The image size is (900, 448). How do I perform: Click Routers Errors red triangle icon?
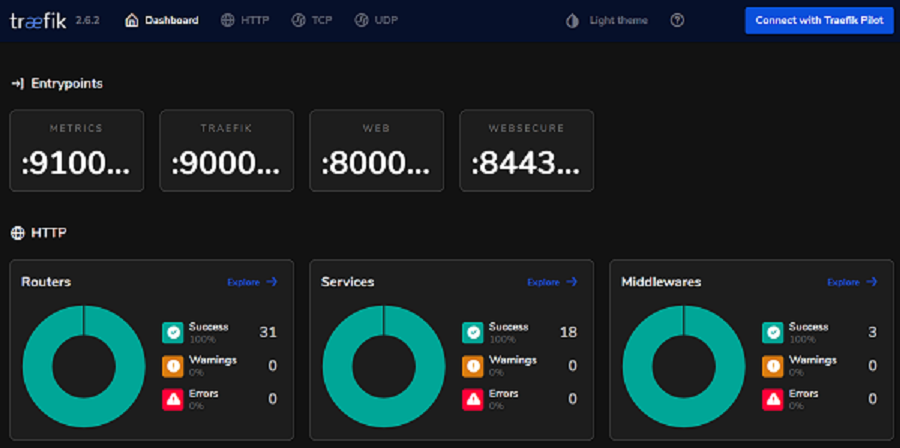pyautogui.click(x=173, y=399)
